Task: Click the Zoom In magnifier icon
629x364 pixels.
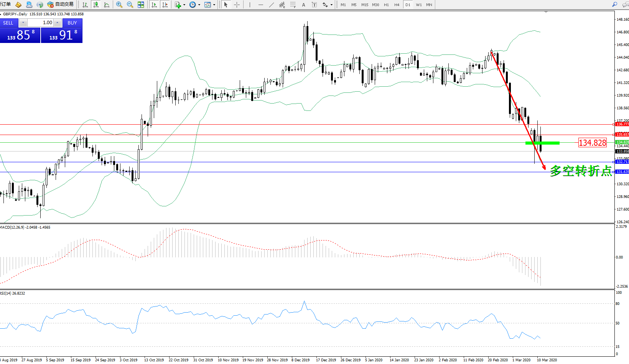Action: click(x=119, y=5)
